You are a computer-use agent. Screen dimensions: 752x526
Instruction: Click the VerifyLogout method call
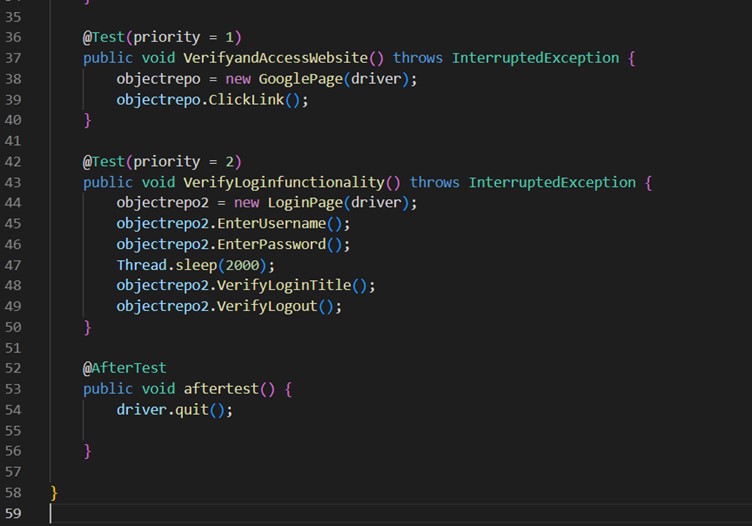pos(267,306)
